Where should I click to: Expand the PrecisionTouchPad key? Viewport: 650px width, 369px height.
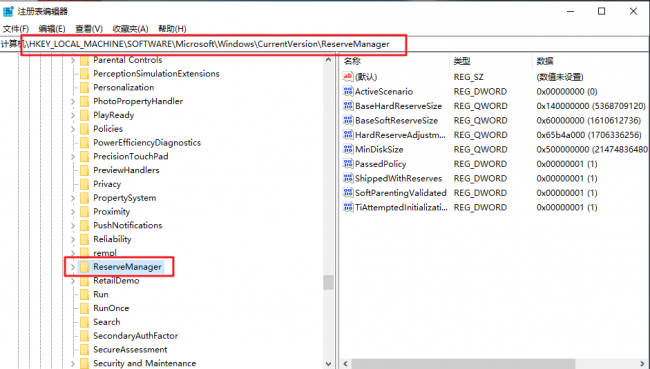pyautogui.click(x=73, y=157)
